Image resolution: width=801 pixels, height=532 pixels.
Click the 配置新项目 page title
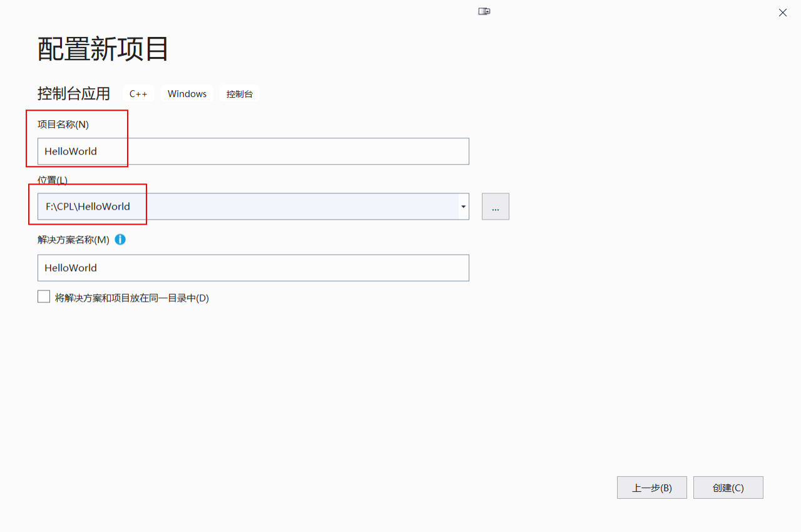[x=103, y=49]
